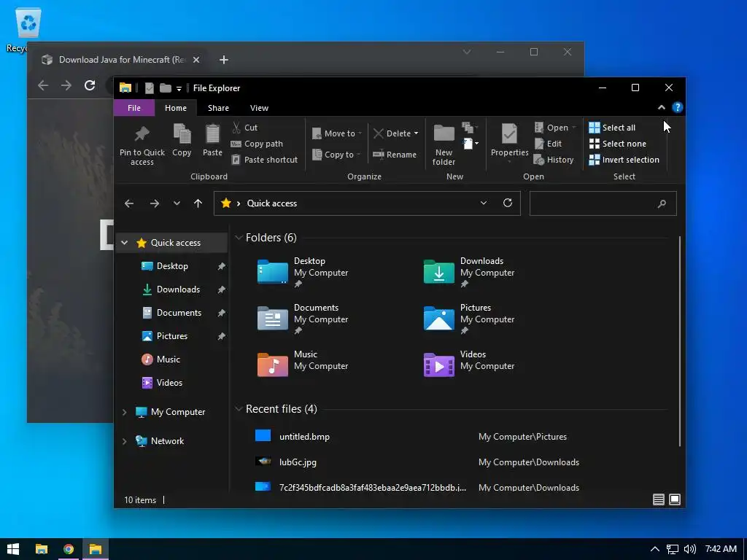Show hidden system tray icons
747x560 pixels.
(655, 549)
